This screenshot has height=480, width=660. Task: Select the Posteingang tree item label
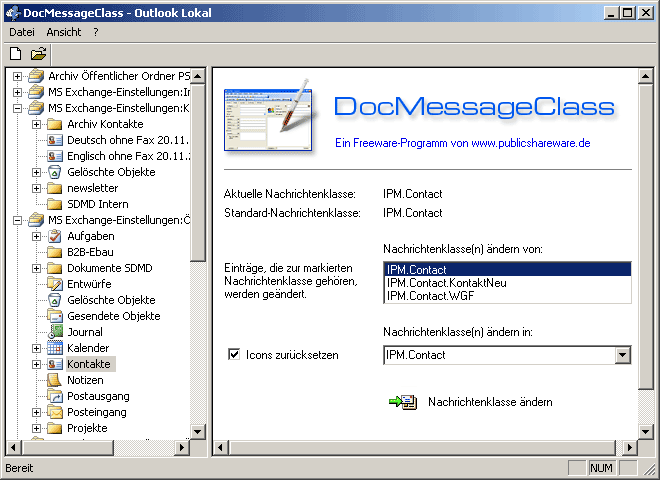[x=97, y=412]
